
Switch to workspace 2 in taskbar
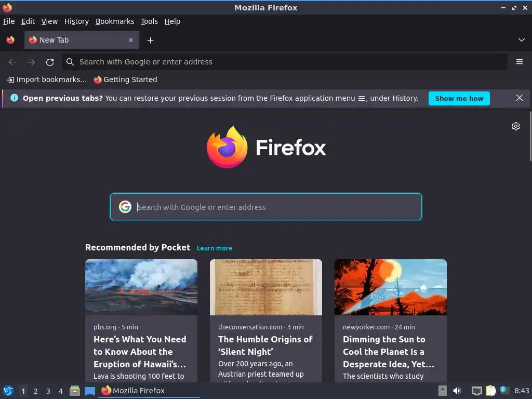(36, 391)
